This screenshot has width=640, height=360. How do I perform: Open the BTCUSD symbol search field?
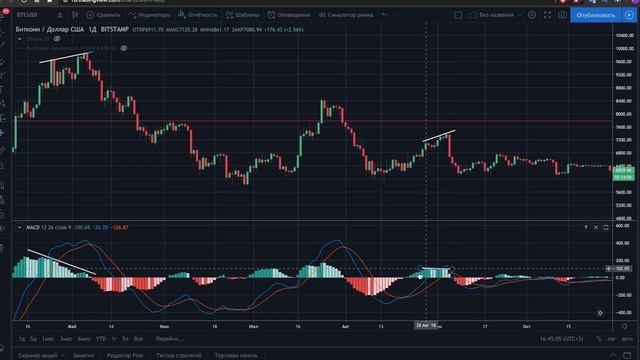coord(27,15)
